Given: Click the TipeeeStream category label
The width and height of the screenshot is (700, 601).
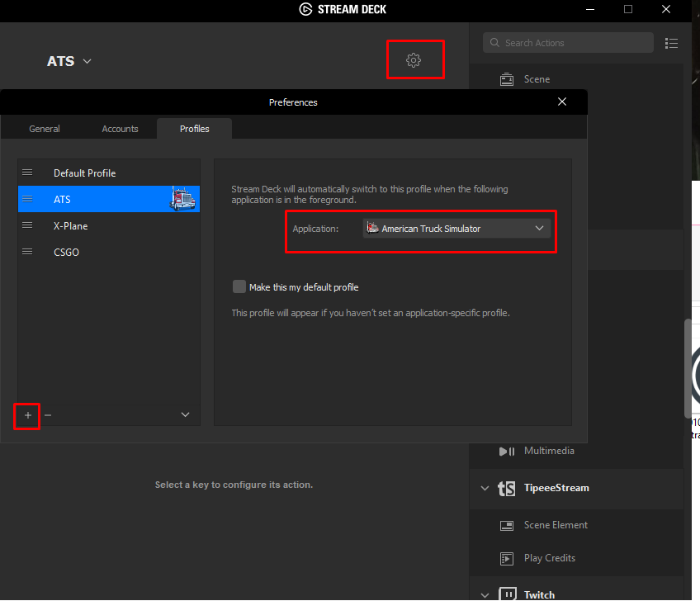Looking at the screenshot, I should (556, 488).
